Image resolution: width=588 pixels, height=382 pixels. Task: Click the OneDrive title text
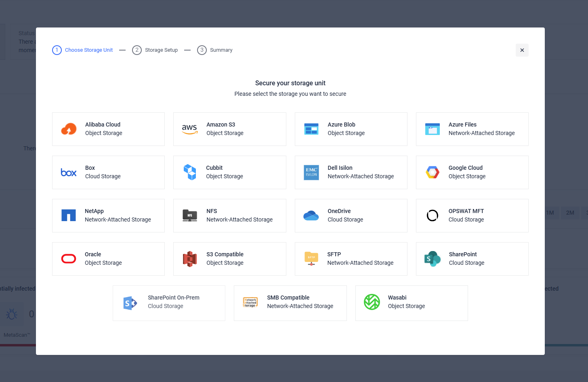pos(339,211)
